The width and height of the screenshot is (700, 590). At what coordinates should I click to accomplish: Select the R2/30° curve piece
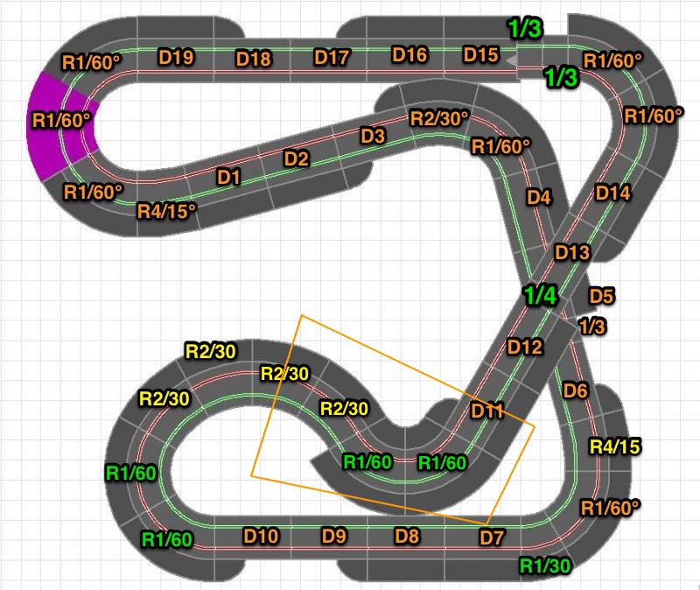(x=440, y=118)
